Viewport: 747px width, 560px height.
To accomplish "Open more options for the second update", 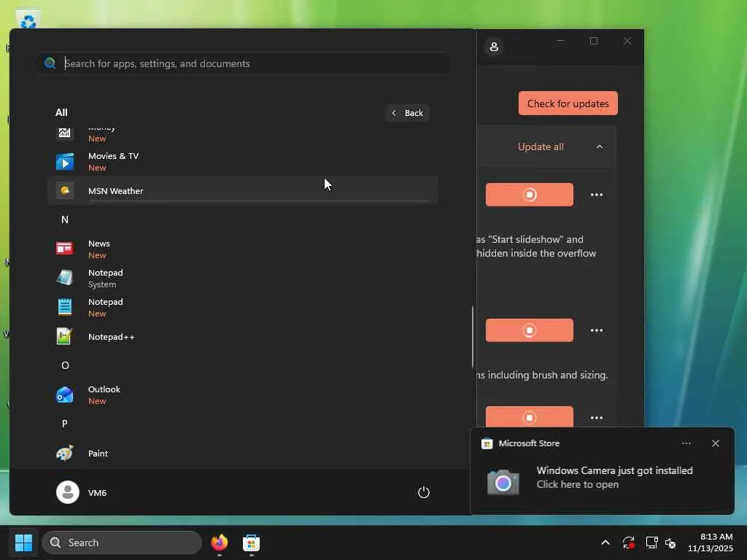I will (597, 330).
